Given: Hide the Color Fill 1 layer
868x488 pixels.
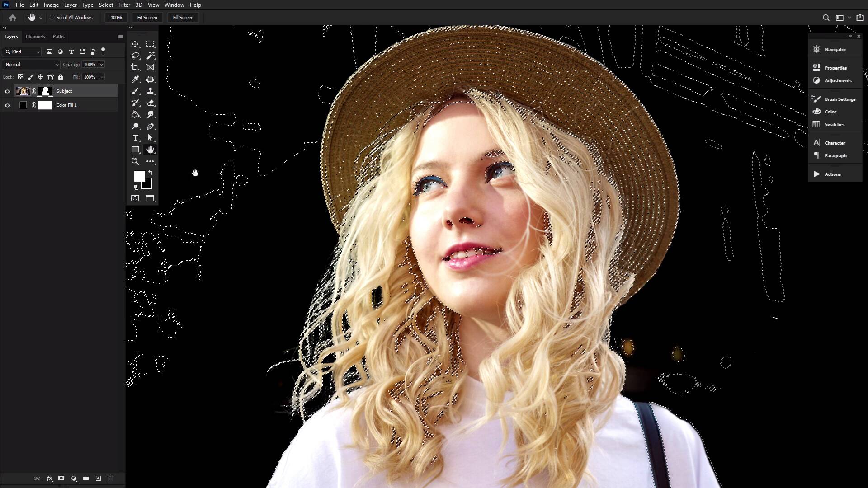Looking at the screenshot, I should (x=7, y=105).
